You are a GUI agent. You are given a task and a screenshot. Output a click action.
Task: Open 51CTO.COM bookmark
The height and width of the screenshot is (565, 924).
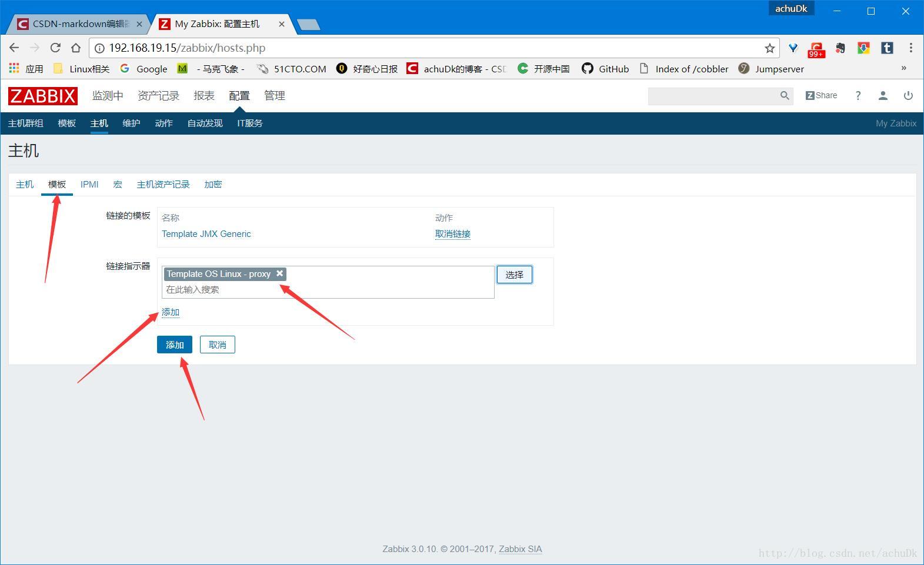coord(292,69)
